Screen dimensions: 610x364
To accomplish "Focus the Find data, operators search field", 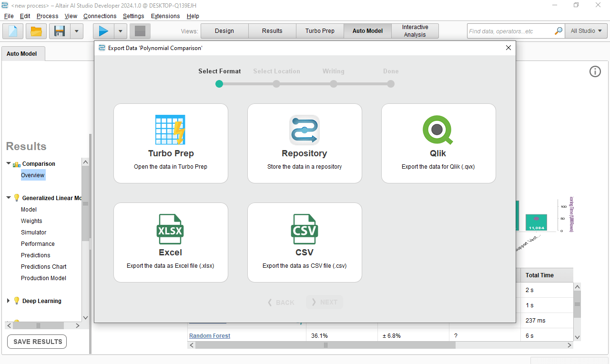I will coord(511,31).
